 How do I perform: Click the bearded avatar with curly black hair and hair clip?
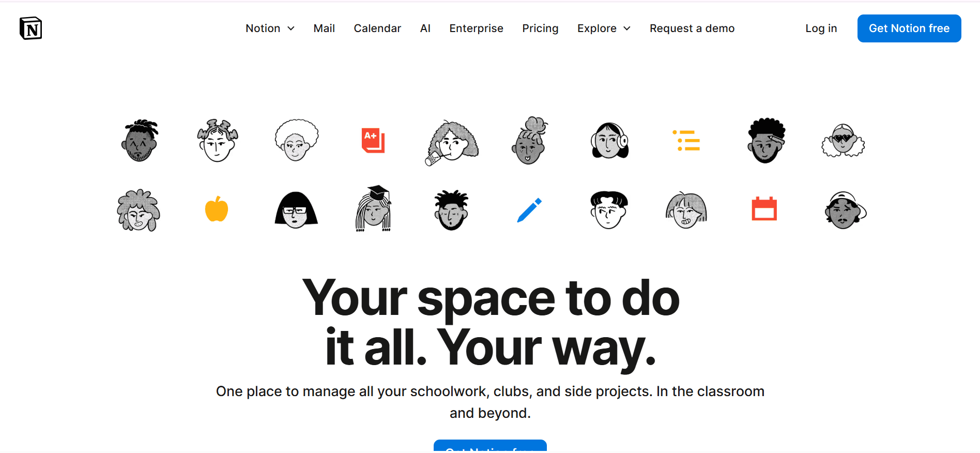766,141
